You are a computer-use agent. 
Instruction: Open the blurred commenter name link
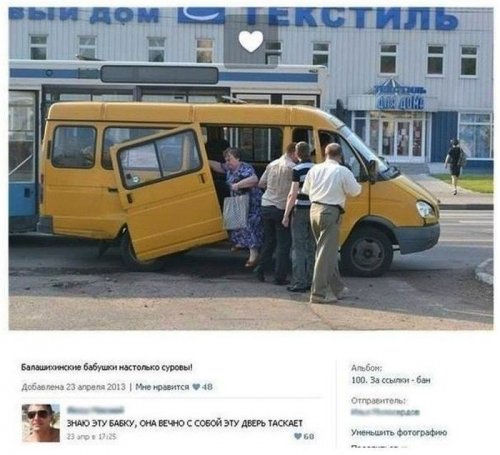(95, 410)
